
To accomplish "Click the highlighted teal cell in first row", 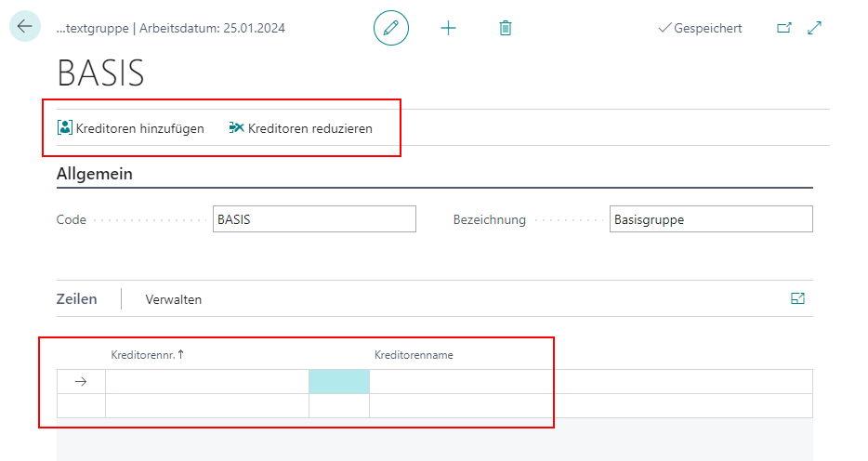I will click(338, 381).
